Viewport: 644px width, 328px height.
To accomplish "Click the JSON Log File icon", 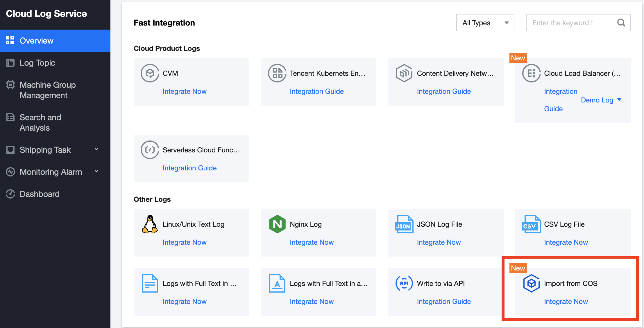I will pyautogui.click(x=404, y=224).
